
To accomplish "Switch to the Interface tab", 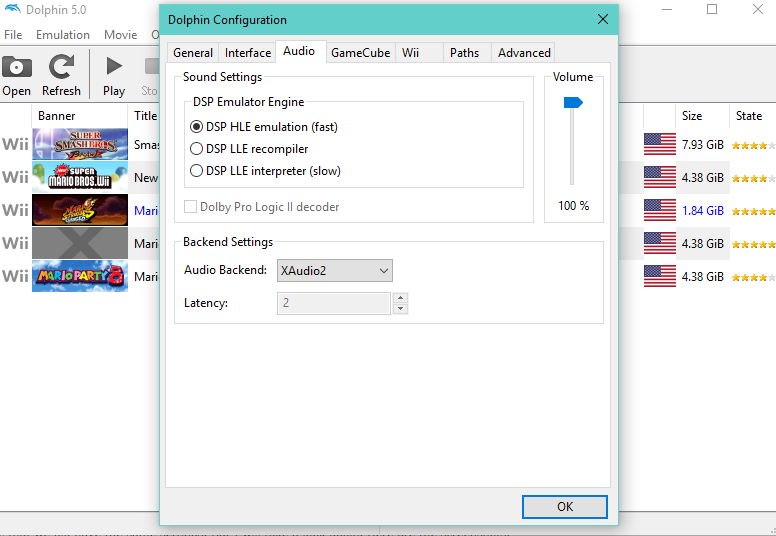I will (247, 52).
